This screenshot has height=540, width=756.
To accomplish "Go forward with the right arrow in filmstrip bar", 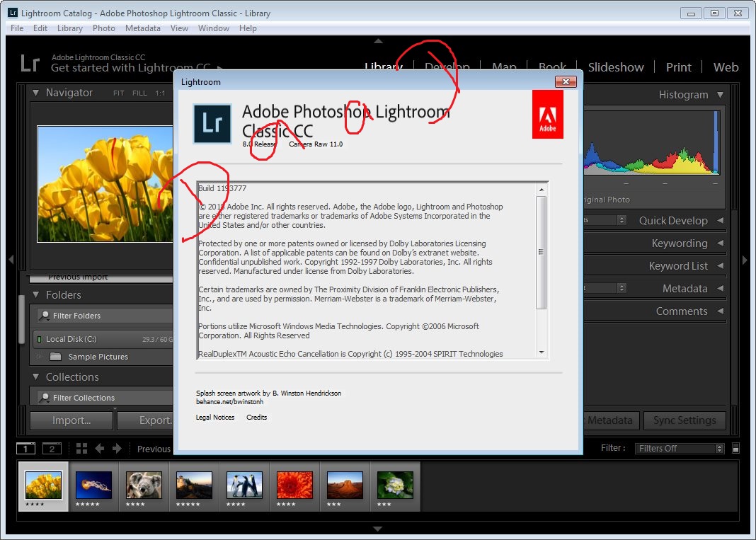I will (117, 449).
